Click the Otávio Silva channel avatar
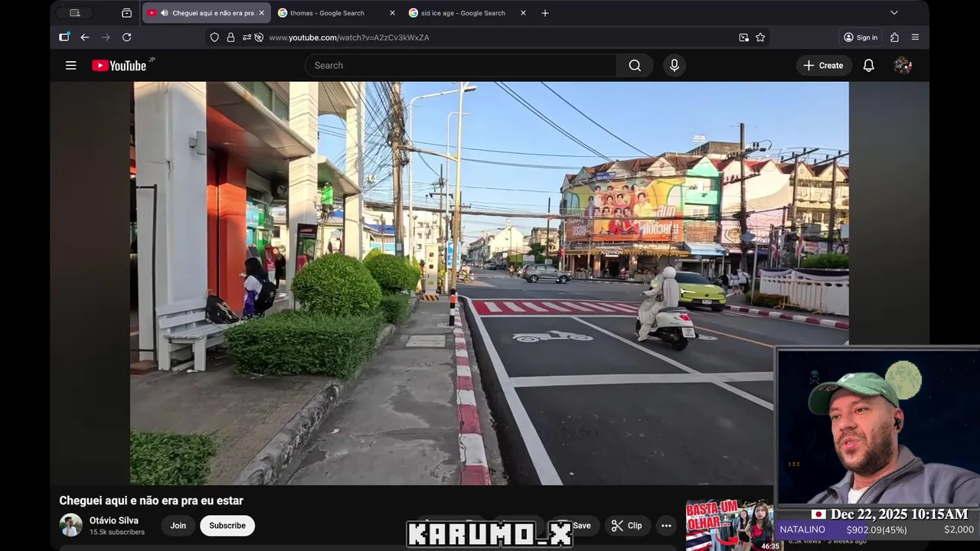The image size is (980, 551). click(70, 525)
